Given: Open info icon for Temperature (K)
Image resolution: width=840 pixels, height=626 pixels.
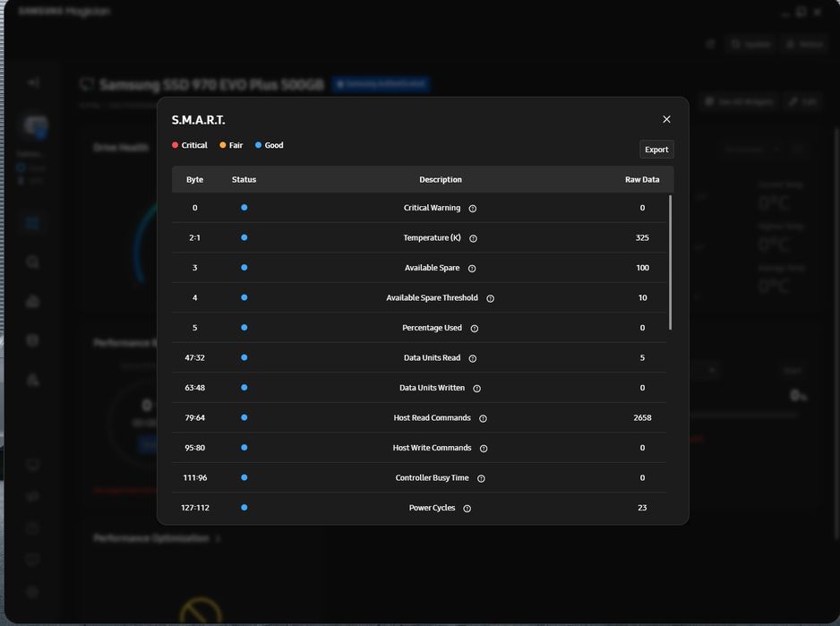Looking at the screenshot, I should (473, 238).
